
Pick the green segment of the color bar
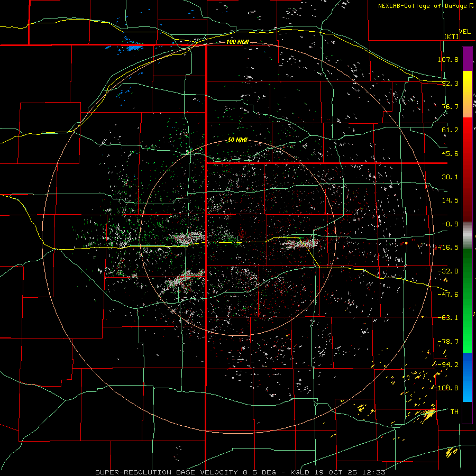tap(467, 300)
